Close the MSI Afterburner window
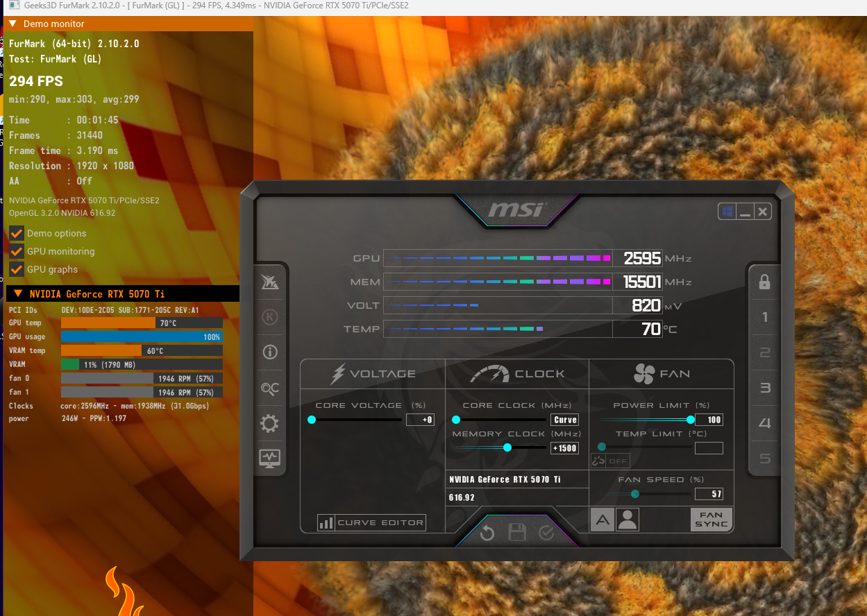Screen dimensions: 867x616 (763, 212)
